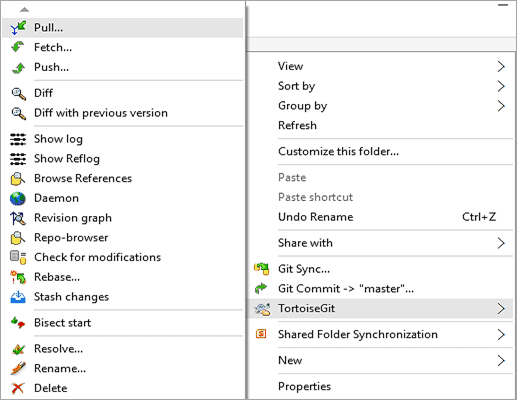This screenshot has height=400, width=517.
Task: Click the Repo-browser folder icon
Action: (18, 238)
